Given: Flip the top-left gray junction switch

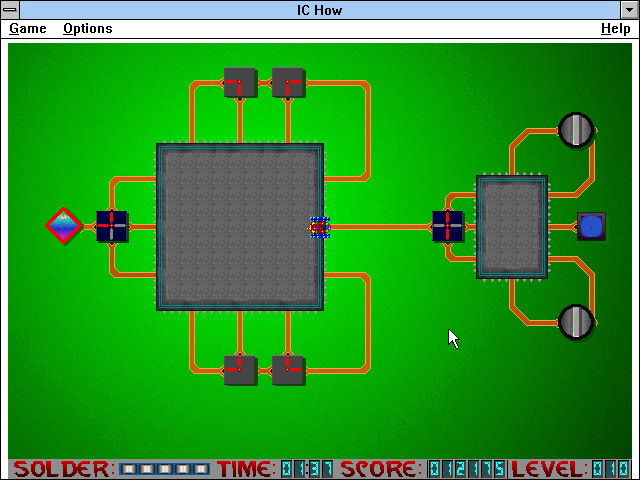Looking at the screenshot, I should point(240,83).
